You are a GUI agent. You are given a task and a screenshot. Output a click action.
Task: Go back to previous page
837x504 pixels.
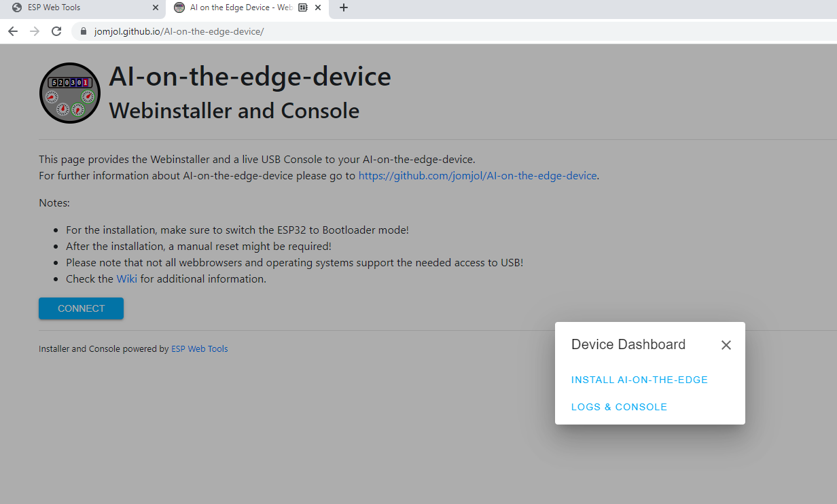point(13,31)
